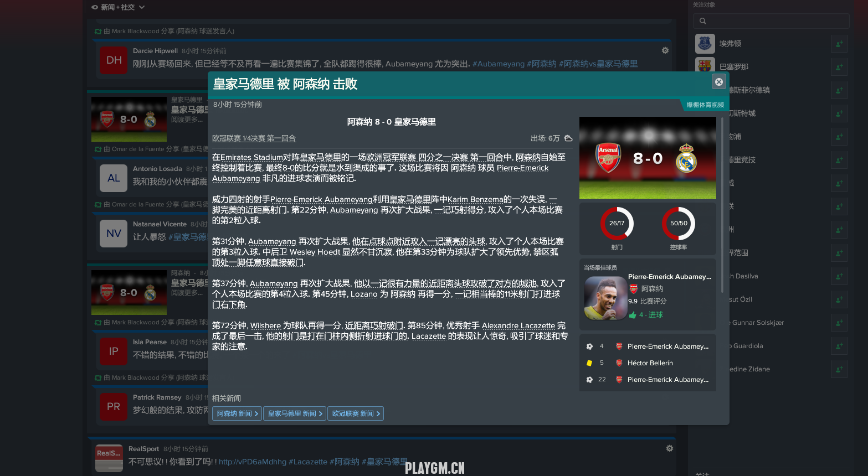Select minute 22 Aubameyang goal event
The image size is (868, 476).
(648, 380)
